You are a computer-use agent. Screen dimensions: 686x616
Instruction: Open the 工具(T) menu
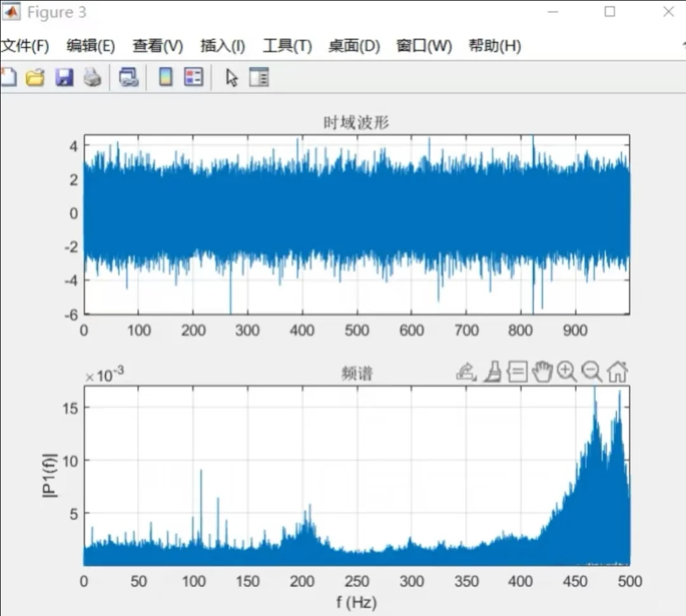[287, 46]
